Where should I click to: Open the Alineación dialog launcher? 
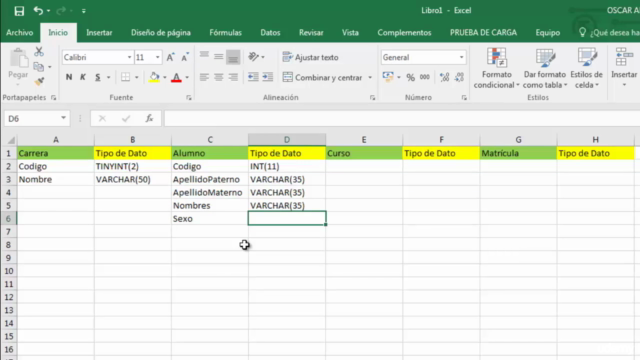(x=372, y=98)
